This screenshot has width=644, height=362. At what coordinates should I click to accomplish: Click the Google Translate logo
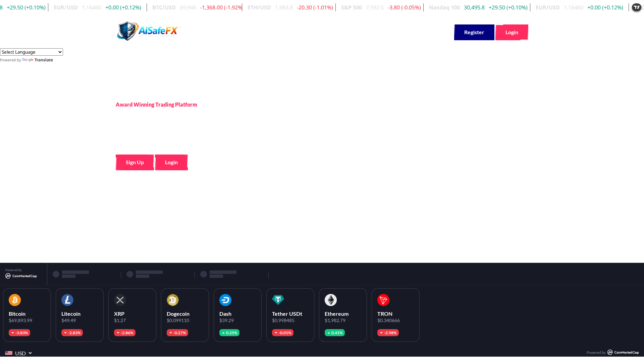[x=28, y=60]
